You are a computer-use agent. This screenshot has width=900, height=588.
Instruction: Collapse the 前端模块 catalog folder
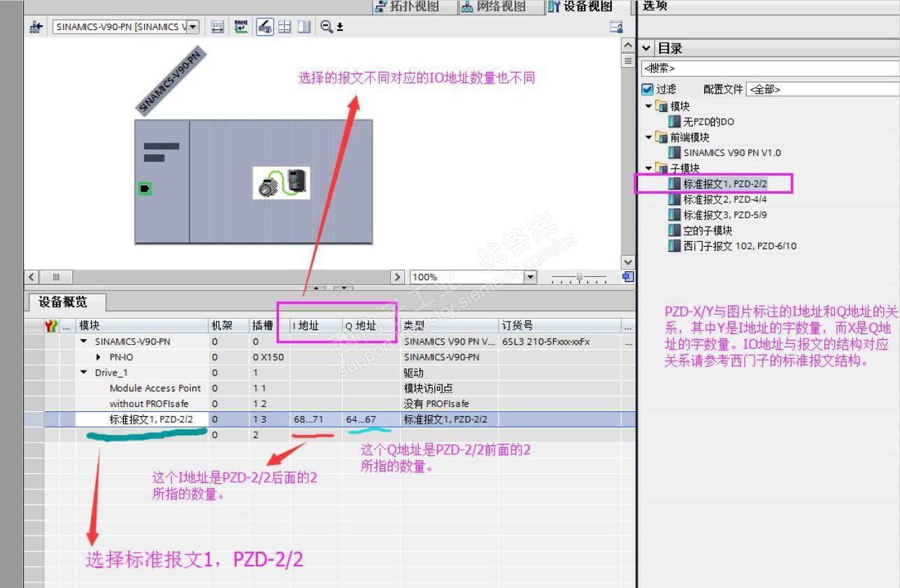pyautogui.click(x=649, y=137)
